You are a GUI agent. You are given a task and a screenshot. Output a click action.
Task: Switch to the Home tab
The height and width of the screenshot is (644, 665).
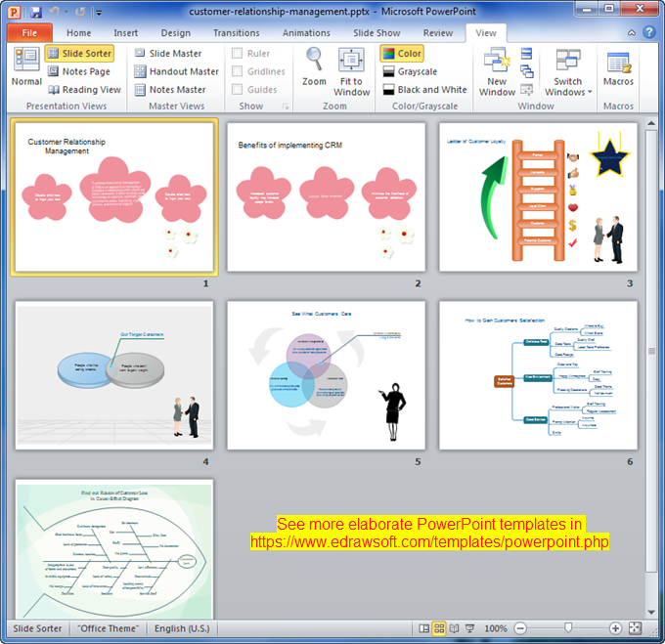[x=78, y=32]
